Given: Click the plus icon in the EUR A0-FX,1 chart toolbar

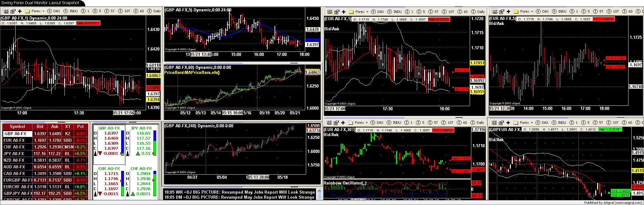Looking at the screenshot, I should coord(344,12).
